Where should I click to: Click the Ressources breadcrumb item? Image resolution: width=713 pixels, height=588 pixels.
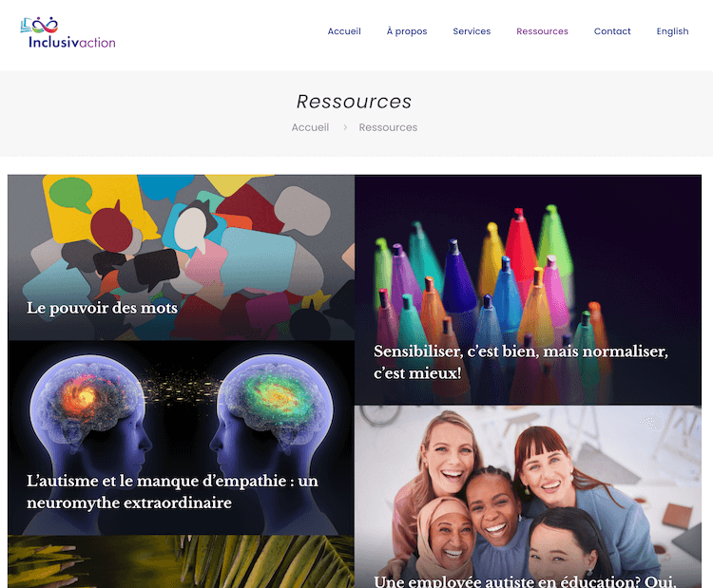pyautogui.click(x=388, y=127)
